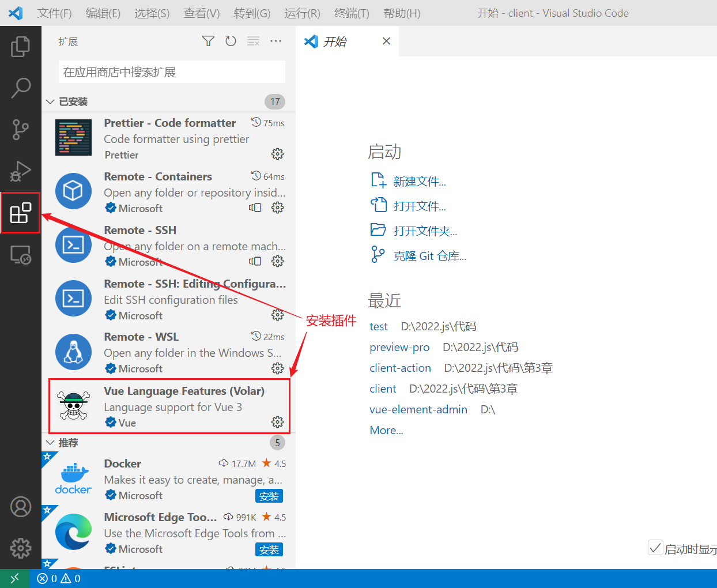Open the extensions views more actions menu
717x588 pixels.
tap(276, 41)
